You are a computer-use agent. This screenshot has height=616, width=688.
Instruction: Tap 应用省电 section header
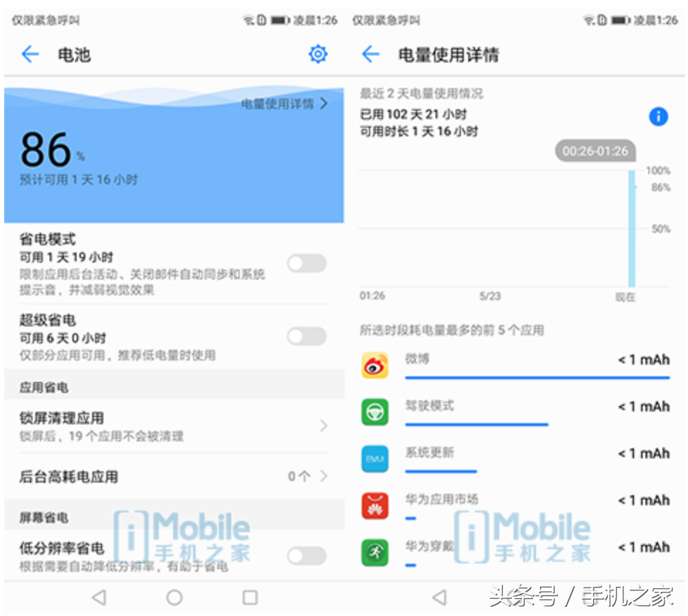pyautogui.click(x=44, y=387)
